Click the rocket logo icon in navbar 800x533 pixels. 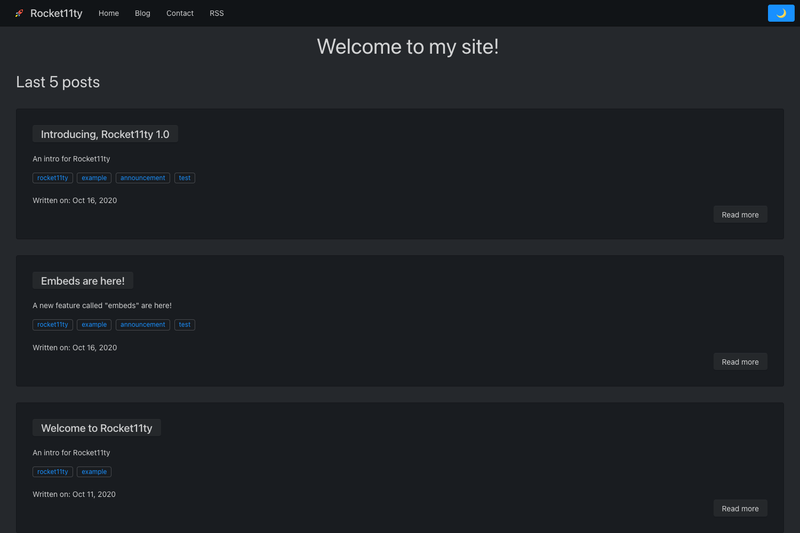click(x=19, y=13)
